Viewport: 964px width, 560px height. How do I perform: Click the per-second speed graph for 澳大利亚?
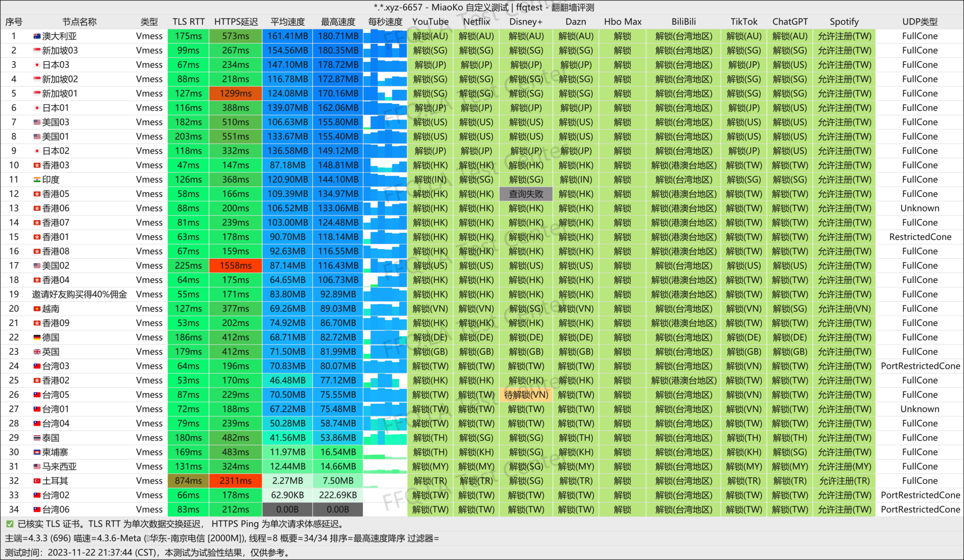[x=385, y=36]
